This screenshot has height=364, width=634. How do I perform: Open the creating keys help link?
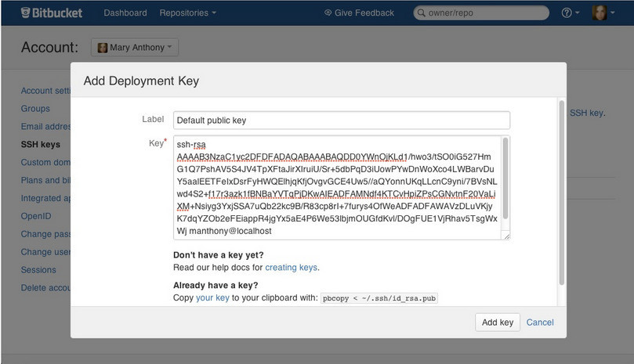pos(291,267)
